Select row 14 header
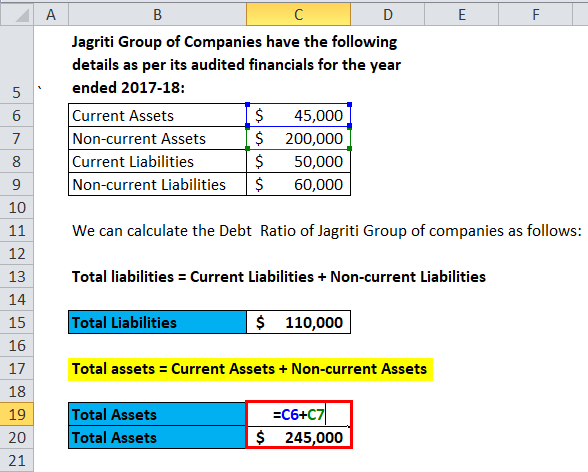Screen dimensions: 588x472 (x=16, y=300)
